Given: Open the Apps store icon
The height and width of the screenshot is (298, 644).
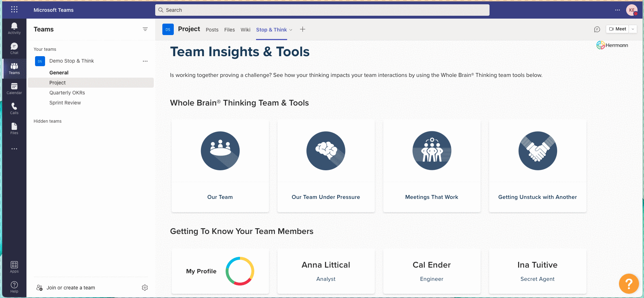Looking at the screenshot, I should [x=14, y=267].
